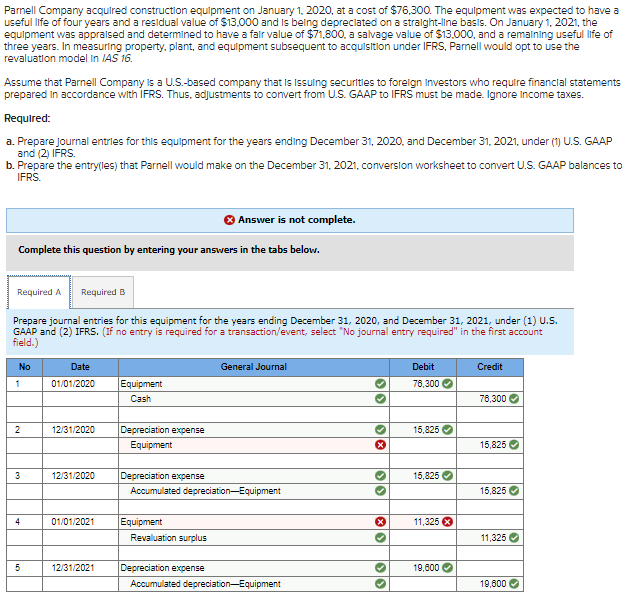This screenshot has height=598, width=630.
Task: Click the 'Complete this question' instruction banner
Action: [x=290, y=253]
